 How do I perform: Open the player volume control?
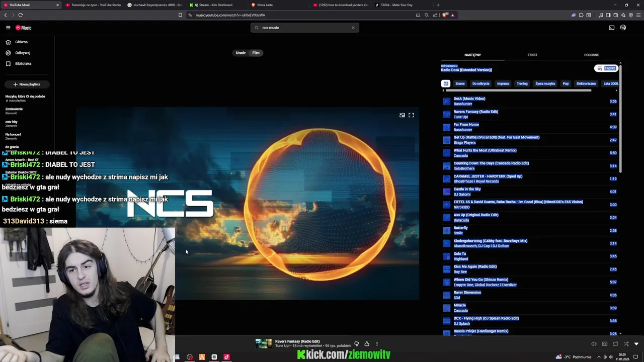pos(594,344)
